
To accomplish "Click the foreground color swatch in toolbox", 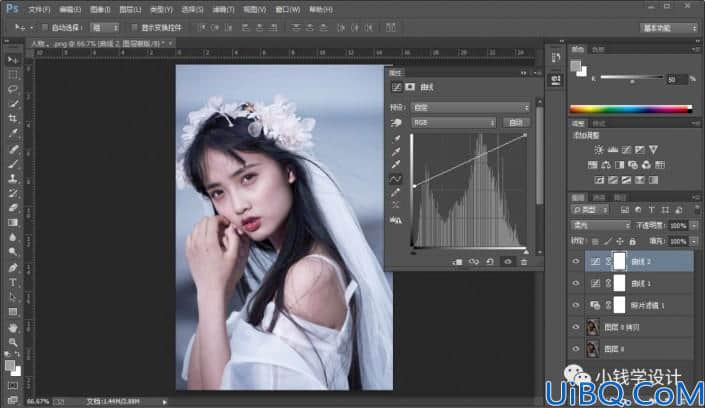I will [x=9, y=365].
